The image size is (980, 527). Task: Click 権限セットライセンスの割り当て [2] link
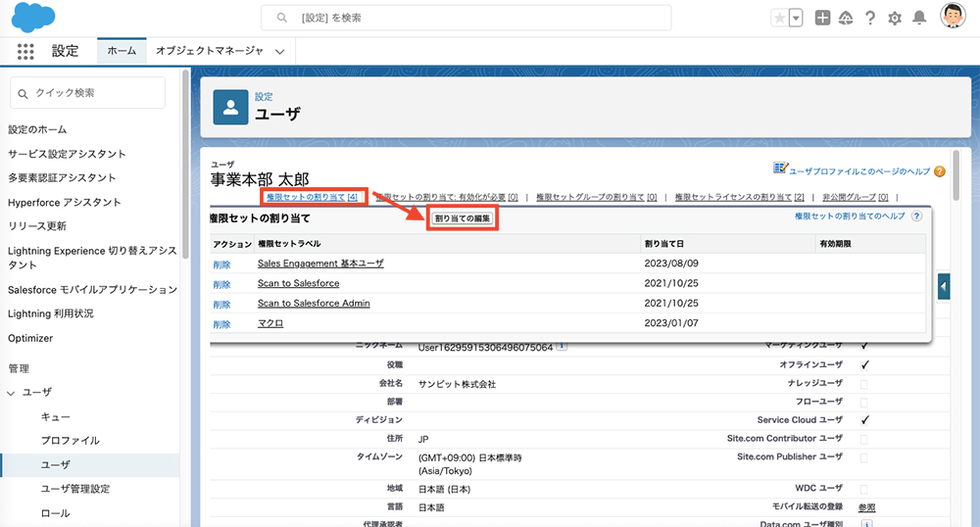coord(739,197)
